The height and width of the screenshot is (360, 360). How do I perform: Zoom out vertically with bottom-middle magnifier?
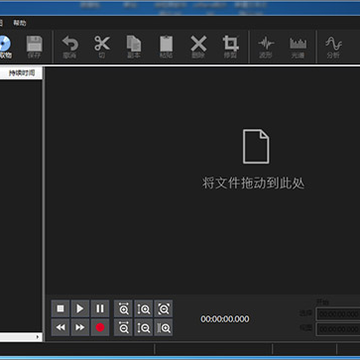tap(144, 327)
